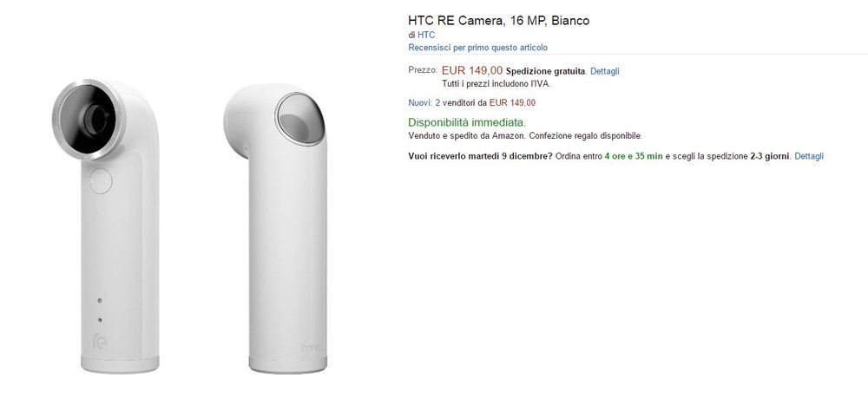Click 'Recensisci per primo questo articolo' link
This screenshot has width=868, height=398.
[x=477, y=48]
